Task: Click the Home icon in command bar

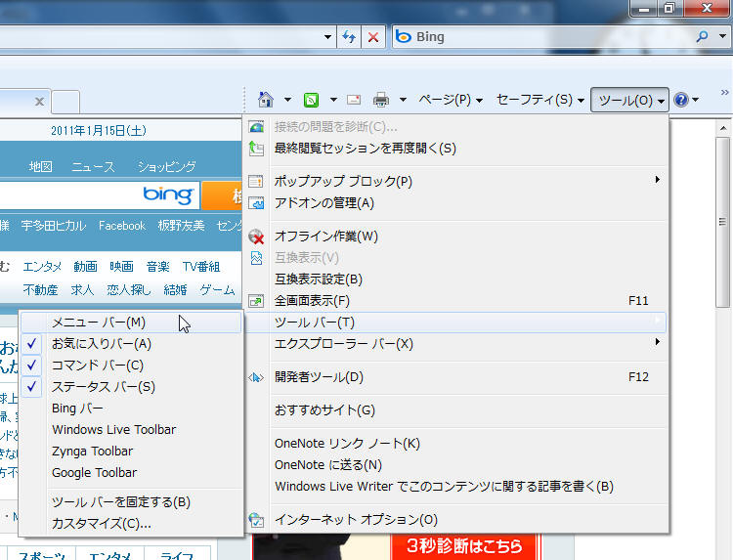Action: pyautogui.click(x=266, y=100)
